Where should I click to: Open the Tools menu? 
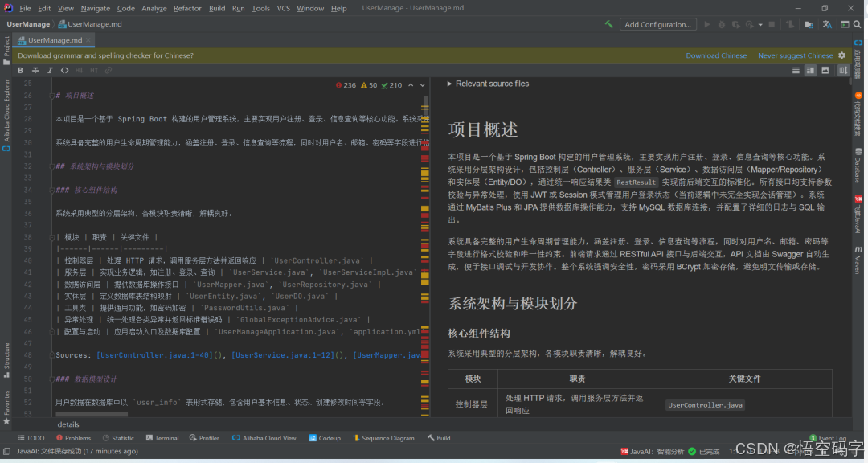click(x=260, y=8)
